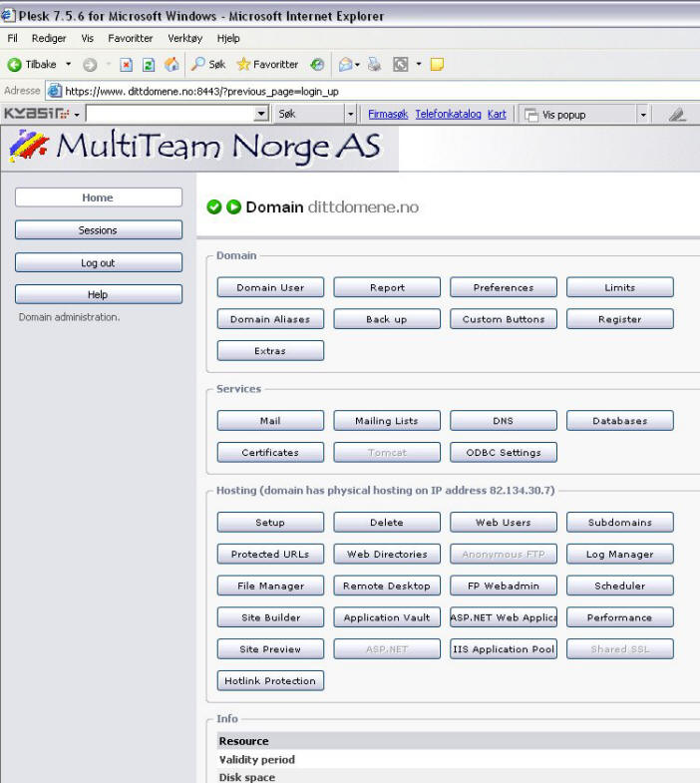Click the History globe icon
The width and height of the screenshot is (700, 783).
tap(317, 65)
